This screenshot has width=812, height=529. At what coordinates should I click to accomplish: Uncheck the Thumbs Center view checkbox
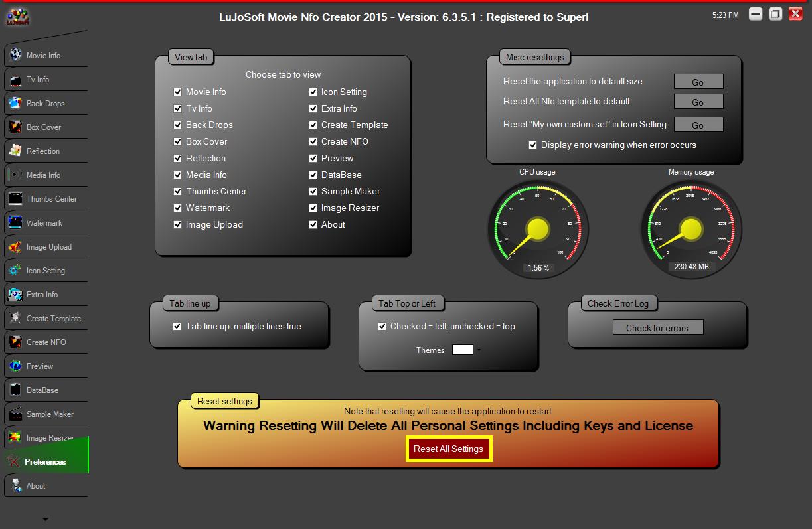pos(177,191)
